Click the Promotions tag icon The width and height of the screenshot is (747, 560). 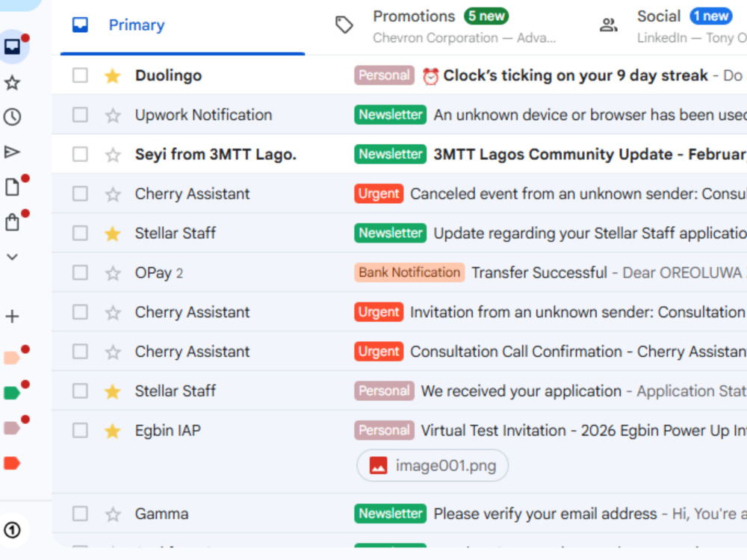pyautogui.click(x=344, y=25)
